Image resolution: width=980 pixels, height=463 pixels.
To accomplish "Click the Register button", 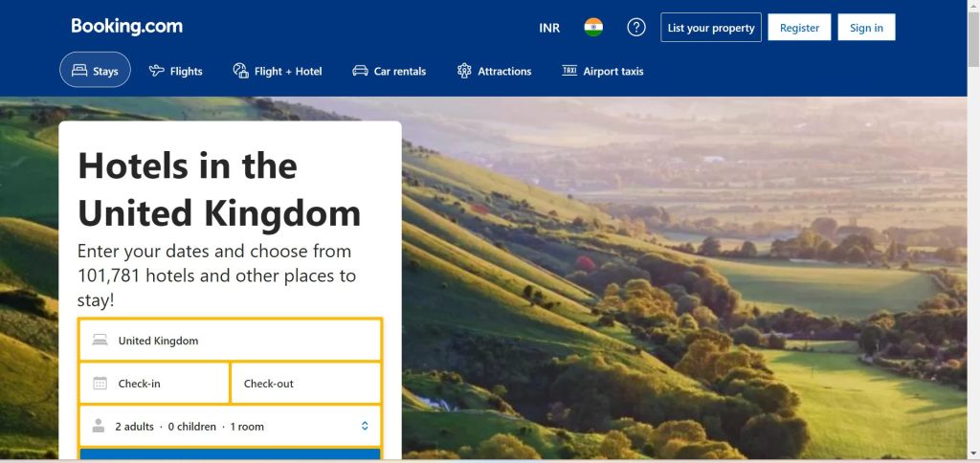I will click(x=799, y=28).
